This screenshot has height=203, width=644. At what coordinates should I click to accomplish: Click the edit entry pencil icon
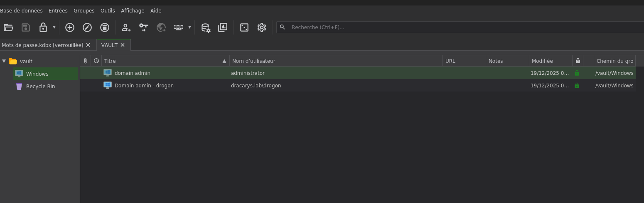[87, 27]
